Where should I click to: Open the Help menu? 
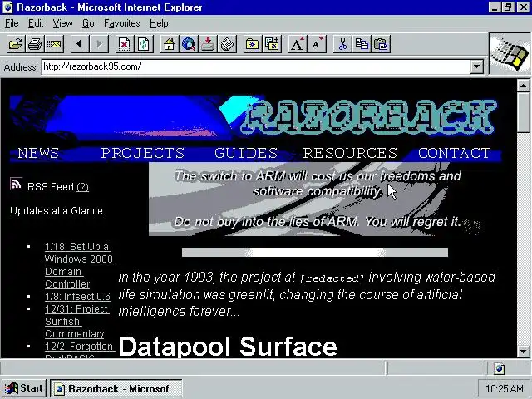[x=159, y=23]
